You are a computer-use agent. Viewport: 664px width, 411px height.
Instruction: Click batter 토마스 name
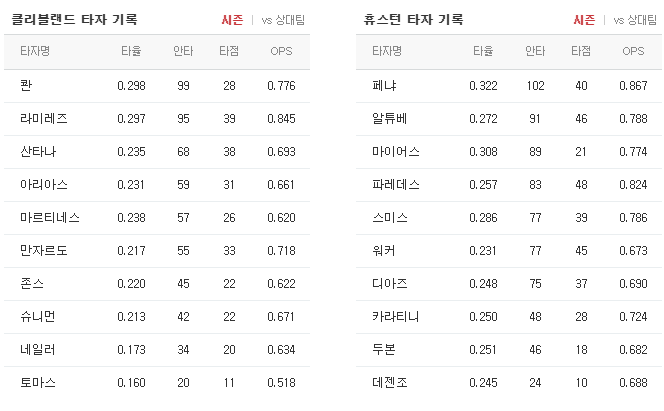(x=38, y=383)
